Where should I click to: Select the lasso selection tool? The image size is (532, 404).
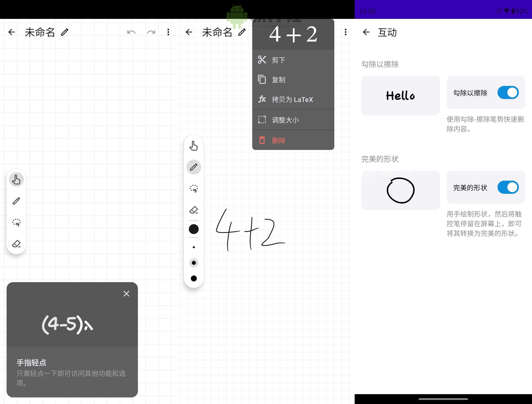point(194,189)
